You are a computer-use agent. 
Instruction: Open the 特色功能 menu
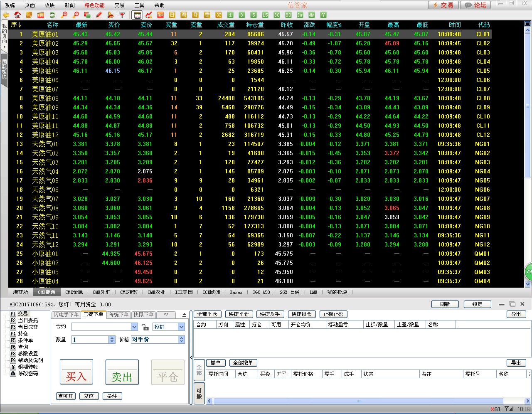click(94, 5)
